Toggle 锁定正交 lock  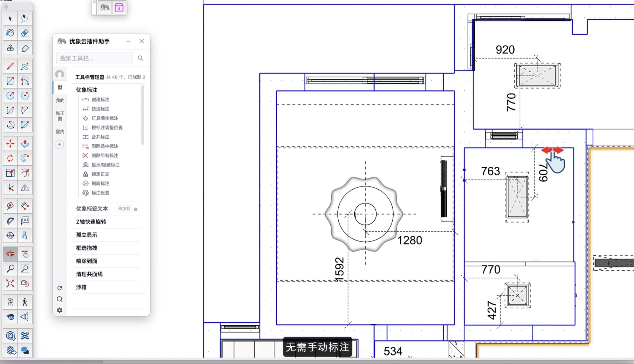click(96, 174)
